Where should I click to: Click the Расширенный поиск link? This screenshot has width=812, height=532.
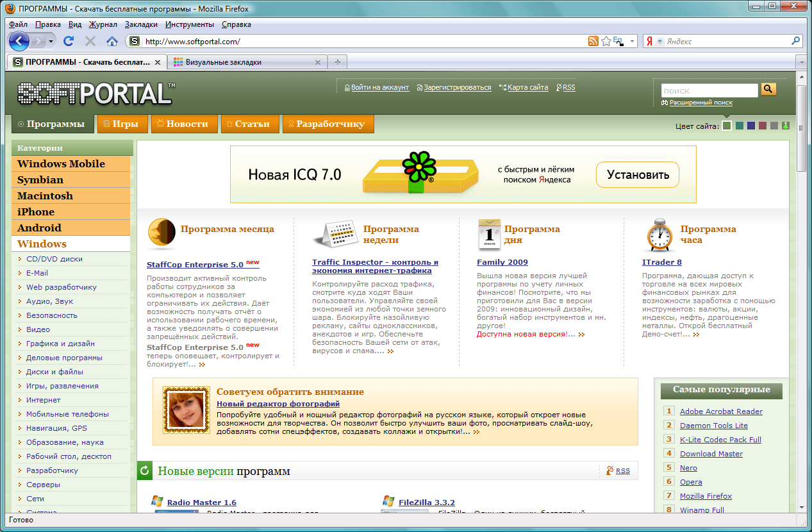coord(700,103)
